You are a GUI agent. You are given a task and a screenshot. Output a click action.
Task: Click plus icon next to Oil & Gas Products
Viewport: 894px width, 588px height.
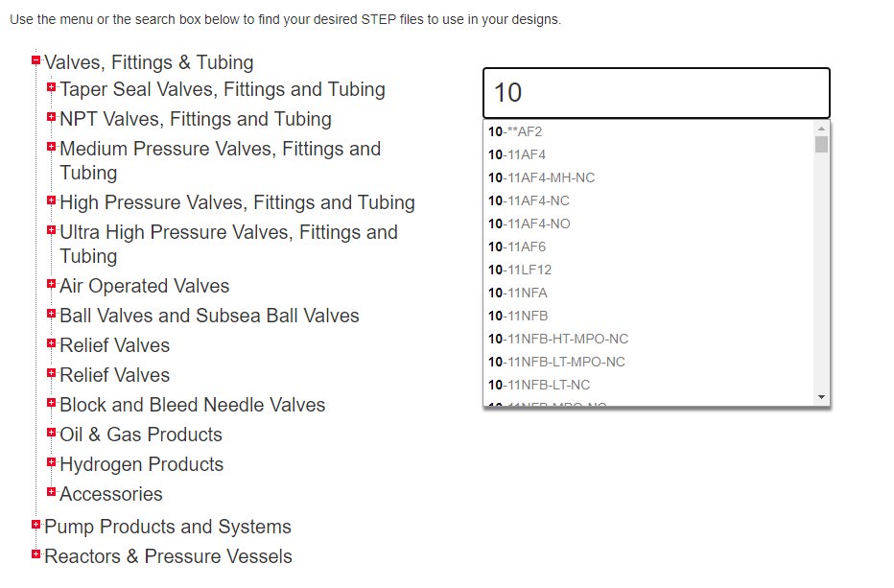pos(52,434)
